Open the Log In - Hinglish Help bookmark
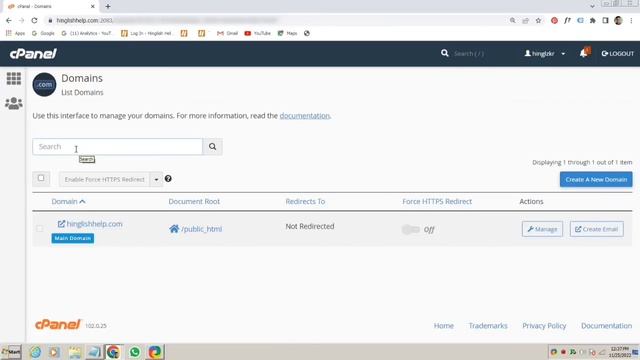This screenshot has height=360, width=640. coord(146,33)
